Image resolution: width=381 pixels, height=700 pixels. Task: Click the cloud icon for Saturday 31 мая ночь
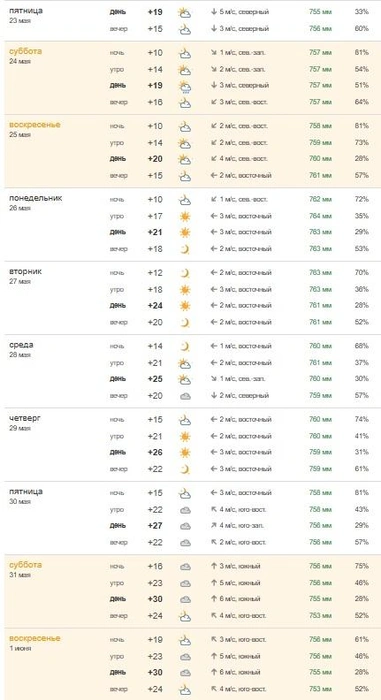point(185,567)
